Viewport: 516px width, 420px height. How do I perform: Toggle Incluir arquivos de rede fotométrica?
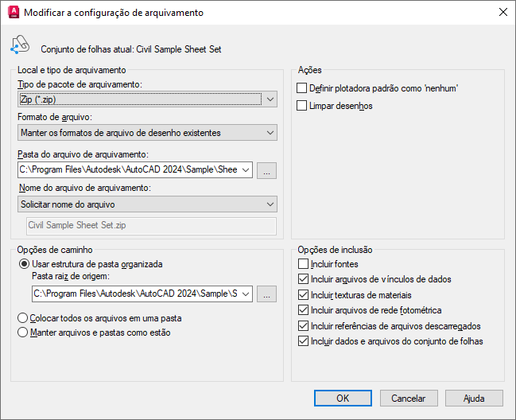(302, 310)
